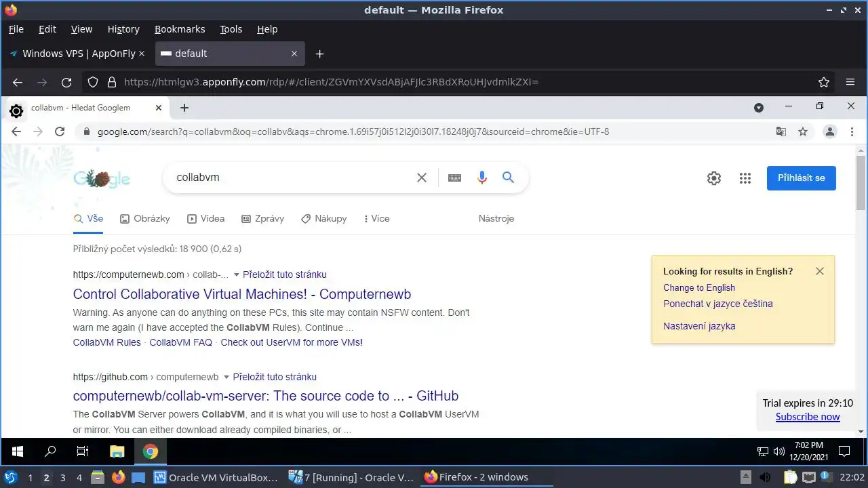Click Chrome back arrow in remote session

pyautogui.click(x=16, y=132)
